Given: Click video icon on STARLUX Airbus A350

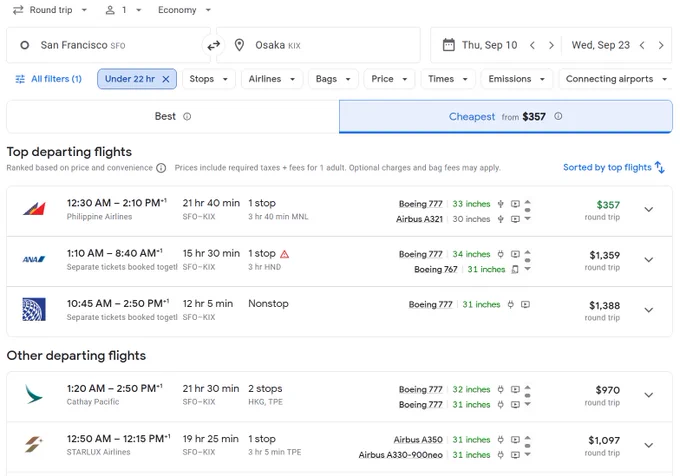Looking at the screenshot, I should tap(515, 440).
